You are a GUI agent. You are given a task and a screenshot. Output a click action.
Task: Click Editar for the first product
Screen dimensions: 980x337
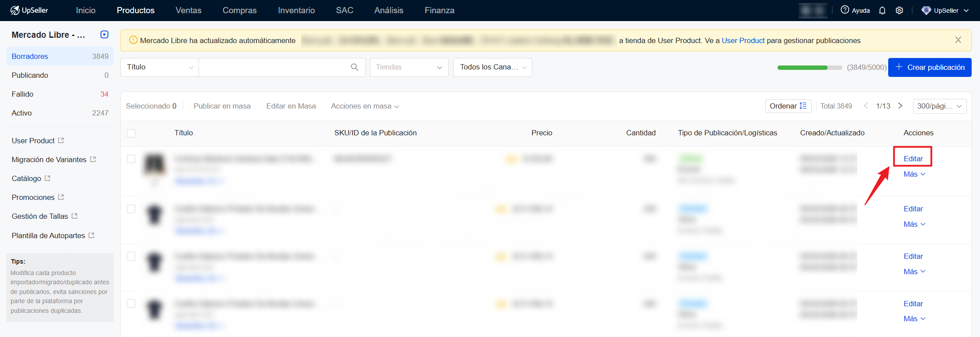pos(913,159)
